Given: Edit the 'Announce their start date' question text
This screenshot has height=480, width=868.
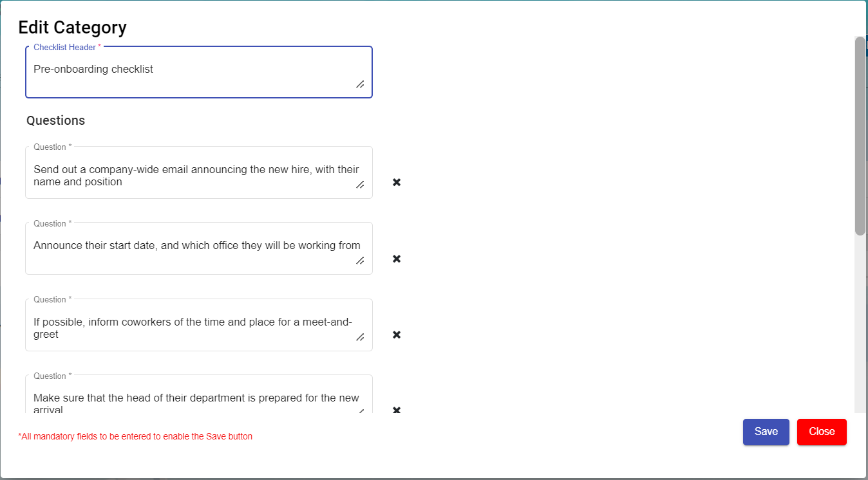Looking at the screenshot, I should coord(193,246).
